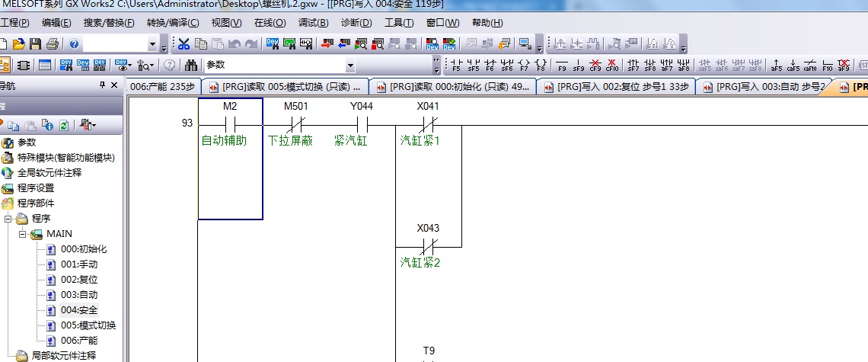This screenshot has height=362, width=868.
Task: Open the 诊断 menu
Action: coord(356,23)
